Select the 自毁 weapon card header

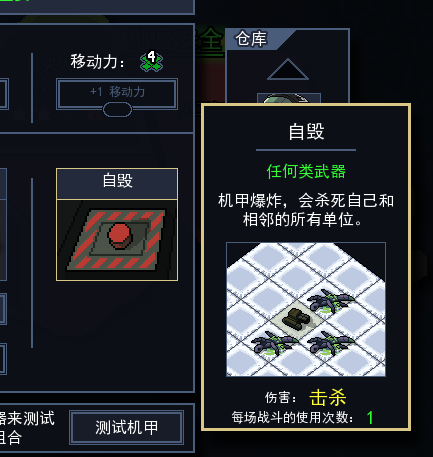tap(117, 184)
